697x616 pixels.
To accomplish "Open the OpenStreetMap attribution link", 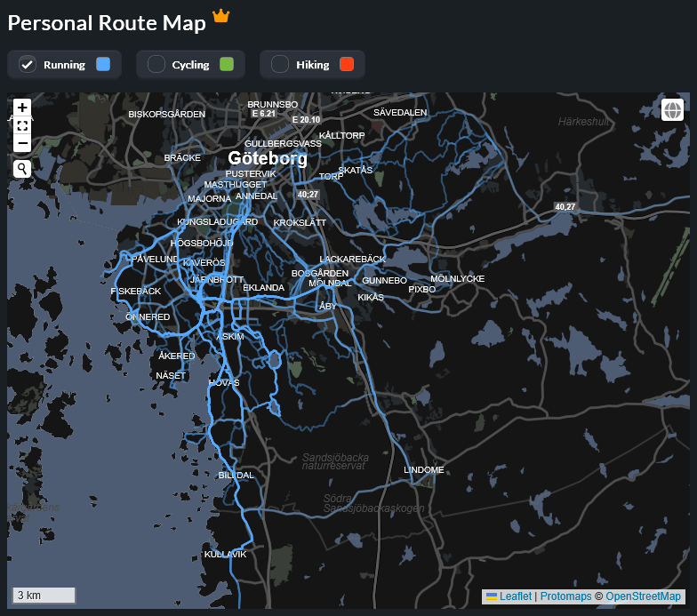I will tap(643, 596).
